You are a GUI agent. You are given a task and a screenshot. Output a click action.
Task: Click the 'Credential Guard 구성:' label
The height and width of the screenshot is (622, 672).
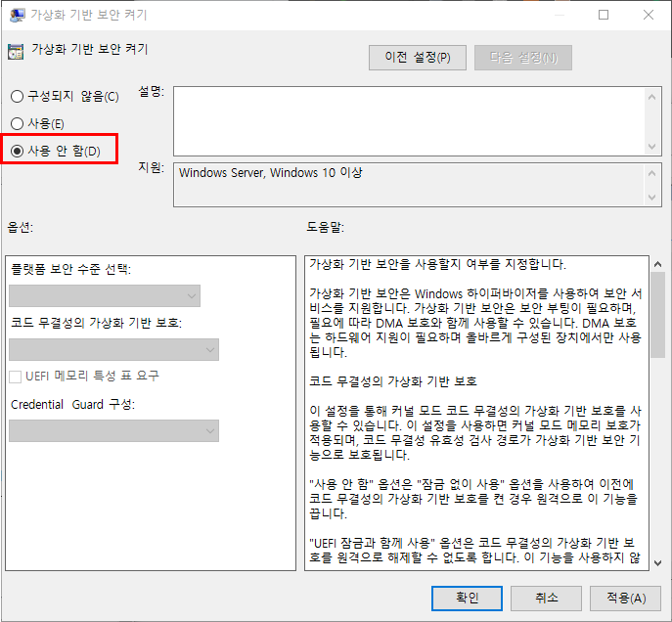[x=72, y=404]
